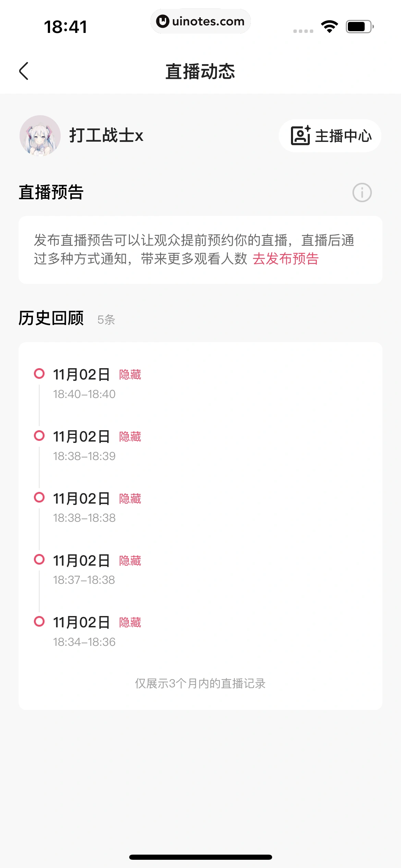The image size is (401, 868).
Task: Select timeline marker for 18:34–18:36 entry
Action: tap(39, 621)
